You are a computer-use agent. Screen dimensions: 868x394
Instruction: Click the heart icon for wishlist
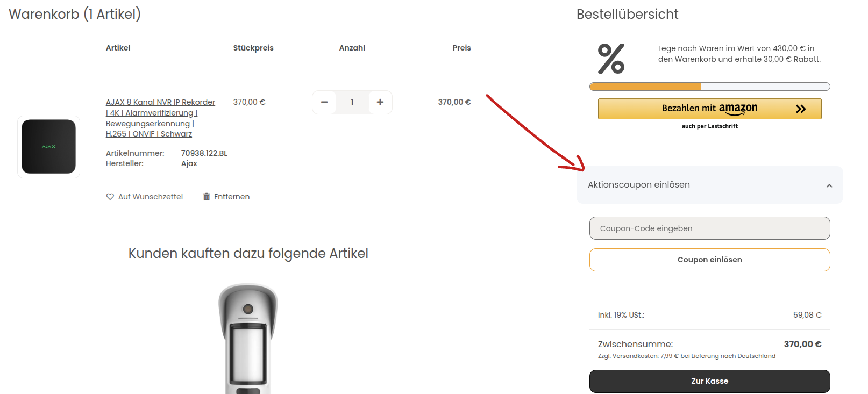110,197
